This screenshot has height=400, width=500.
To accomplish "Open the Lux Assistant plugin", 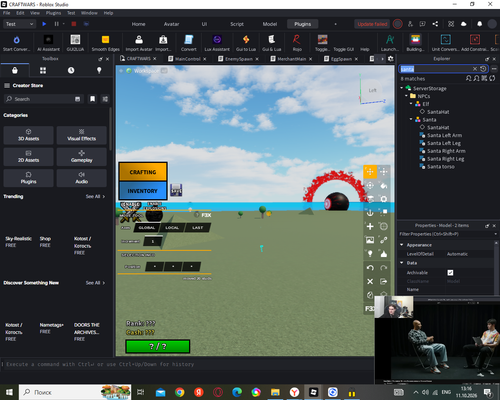I will pos(217,43).
